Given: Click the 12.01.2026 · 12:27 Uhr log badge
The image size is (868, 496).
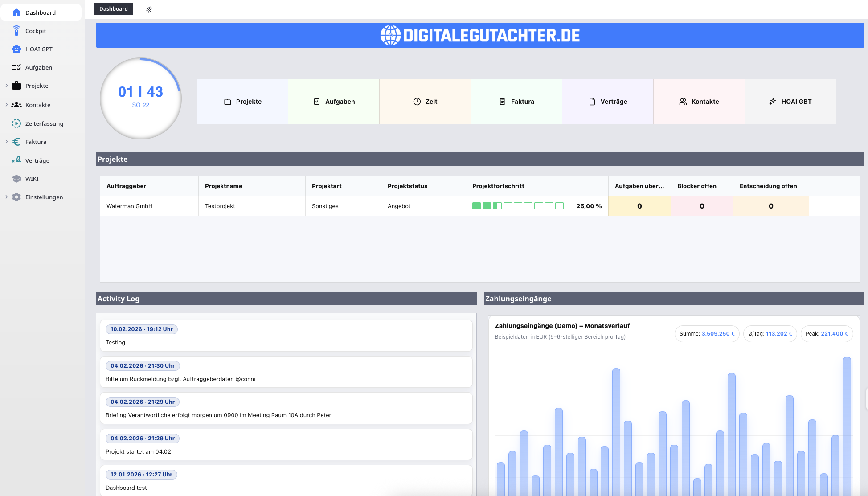Looking at the screenshot, I should 141,475.
